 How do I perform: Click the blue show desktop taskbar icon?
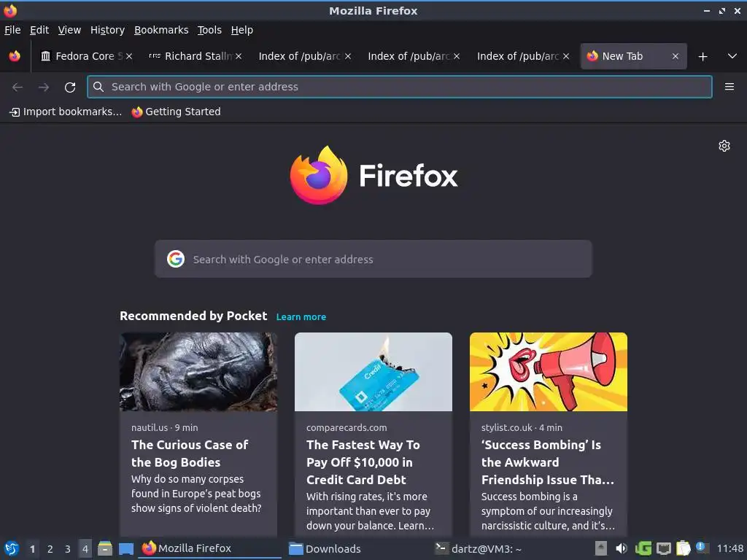tap(125, 549)
